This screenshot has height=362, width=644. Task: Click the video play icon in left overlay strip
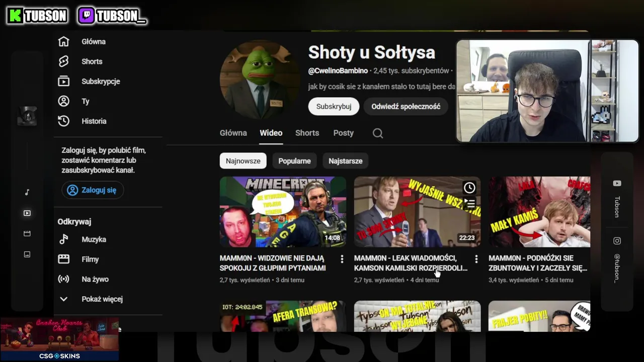coord(27,213)
